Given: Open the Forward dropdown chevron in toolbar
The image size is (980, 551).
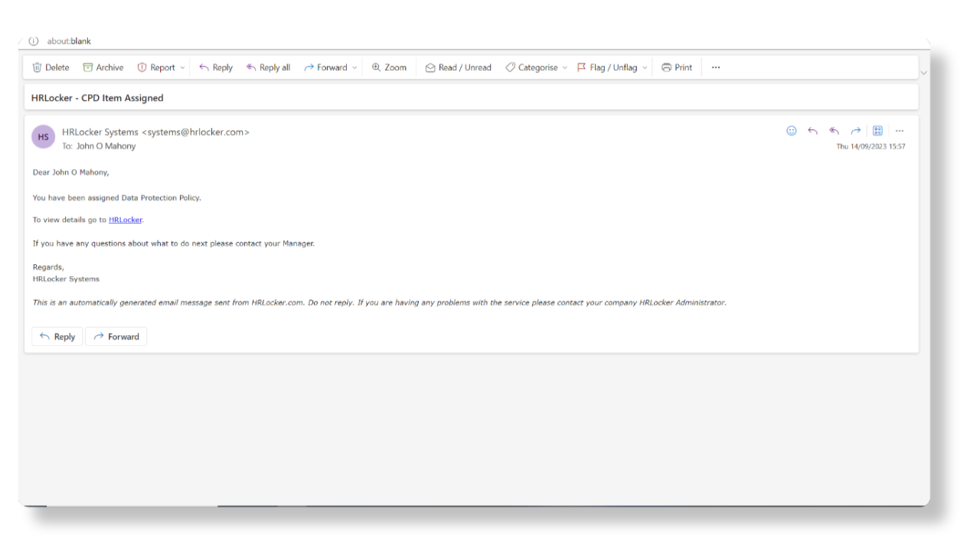Looking at the screenshot, I should click(x=354, y=67).
